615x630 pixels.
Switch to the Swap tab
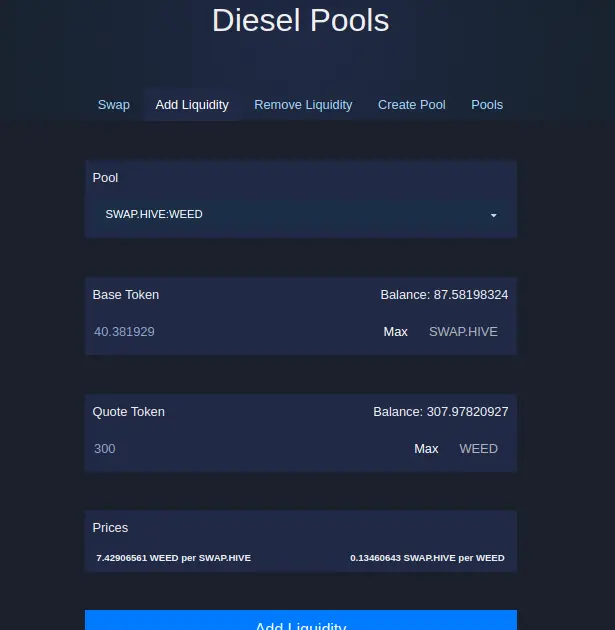pos(114,105)
